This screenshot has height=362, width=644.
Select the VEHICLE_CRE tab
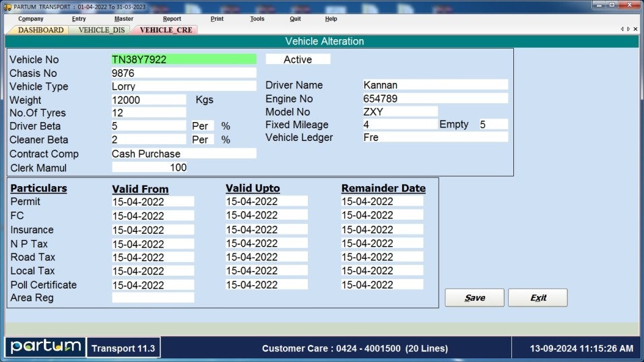[166, 30]
